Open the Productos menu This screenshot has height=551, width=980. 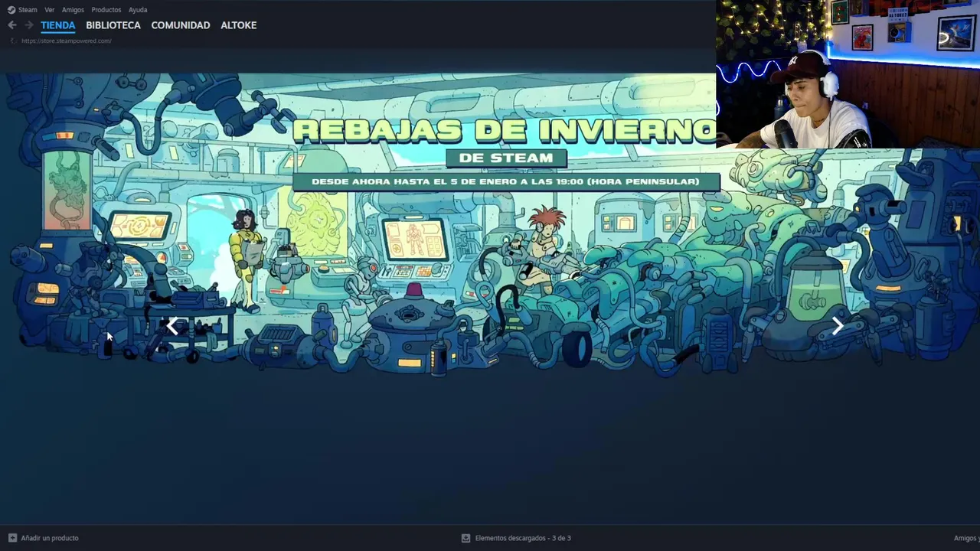coord(106,10)
